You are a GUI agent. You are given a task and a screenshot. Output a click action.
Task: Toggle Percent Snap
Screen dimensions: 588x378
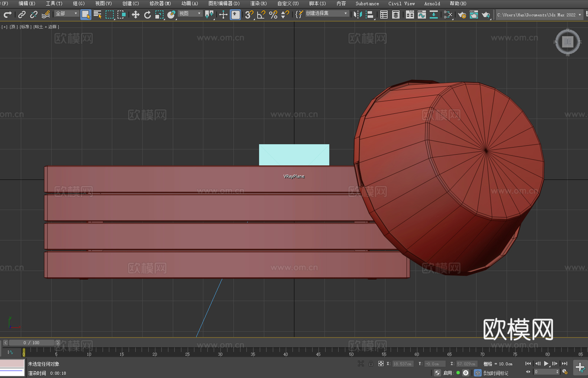[273, 14]
